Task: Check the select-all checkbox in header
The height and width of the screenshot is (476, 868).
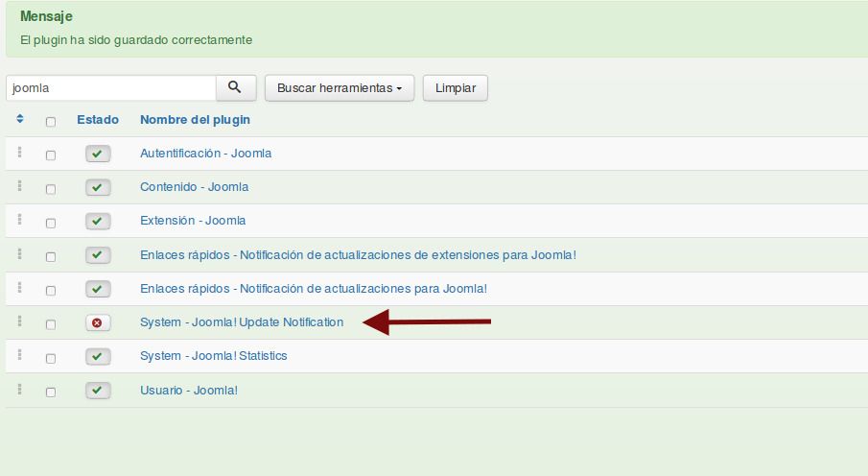Action: 51,121
